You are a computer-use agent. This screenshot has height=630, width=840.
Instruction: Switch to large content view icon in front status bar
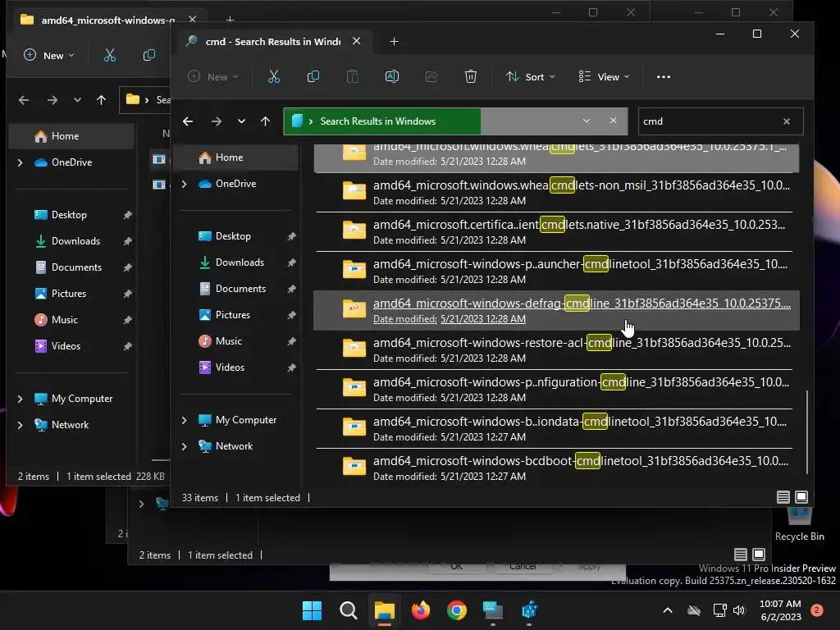pos(801,497)
